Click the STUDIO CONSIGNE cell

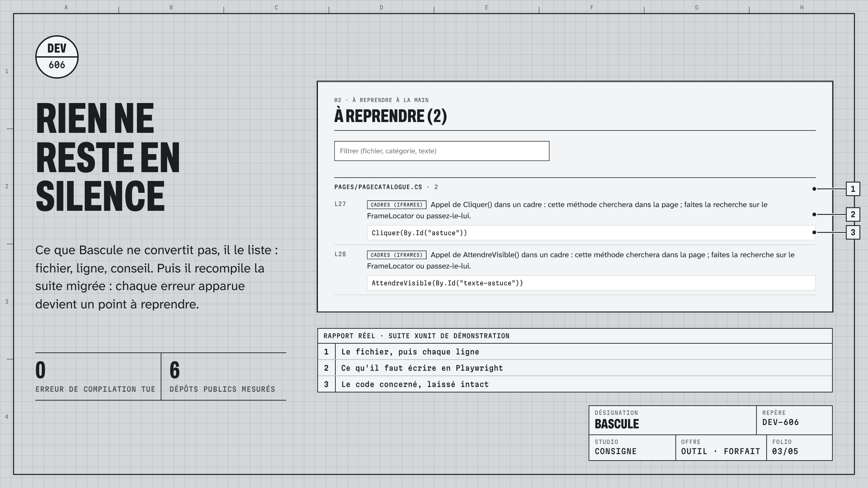632,448
